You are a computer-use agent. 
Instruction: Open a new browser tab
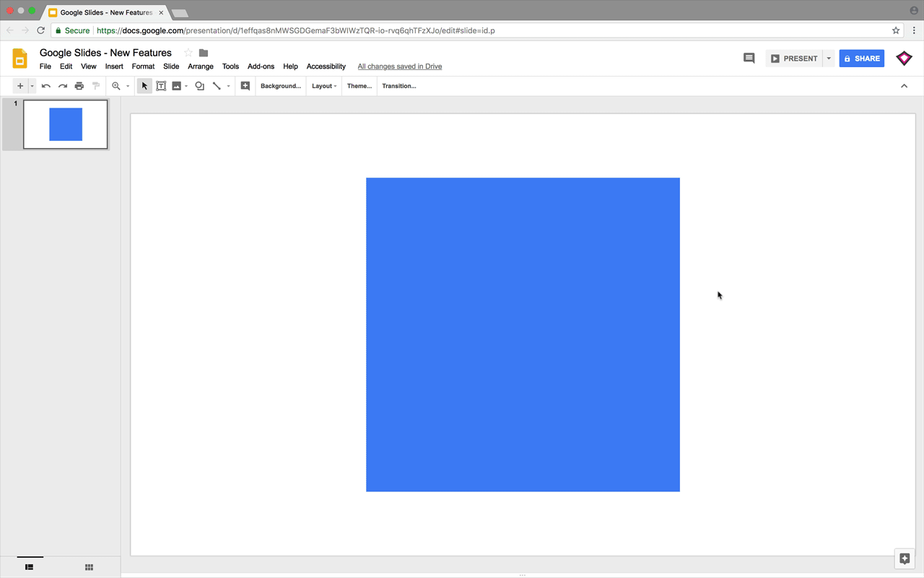(x=180, y=13)
